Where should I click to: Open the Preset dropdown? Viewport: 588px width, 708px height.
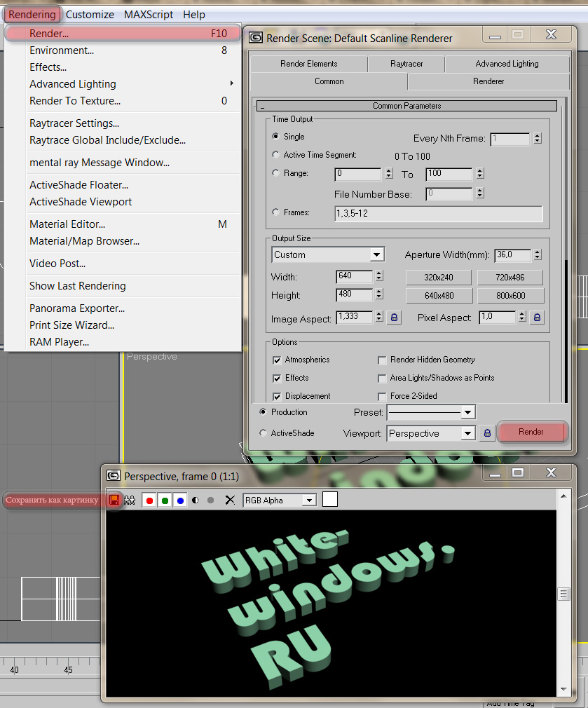[468, 411]
